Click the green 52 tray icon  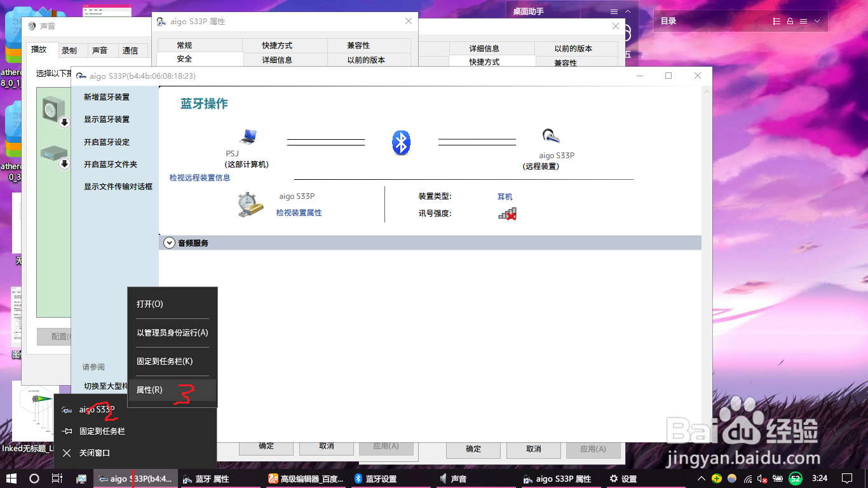[x=795, y=478]
